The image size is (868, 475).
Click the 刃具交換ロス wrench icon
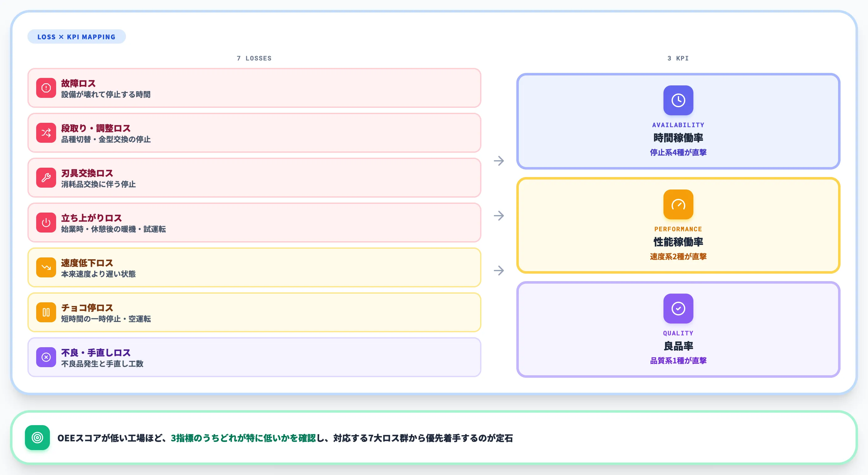click(x=46, y=178)
